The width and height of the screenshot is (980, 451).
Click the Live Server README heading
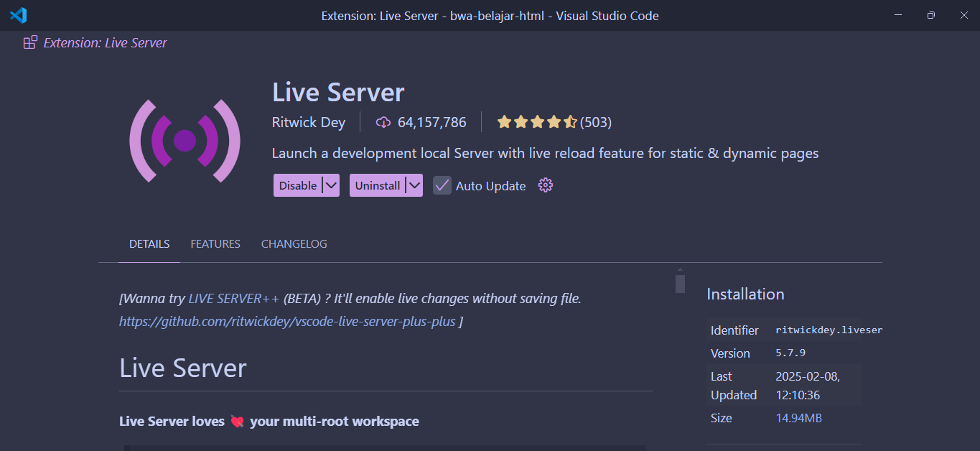pyautogui.click(x=183, y=368)
